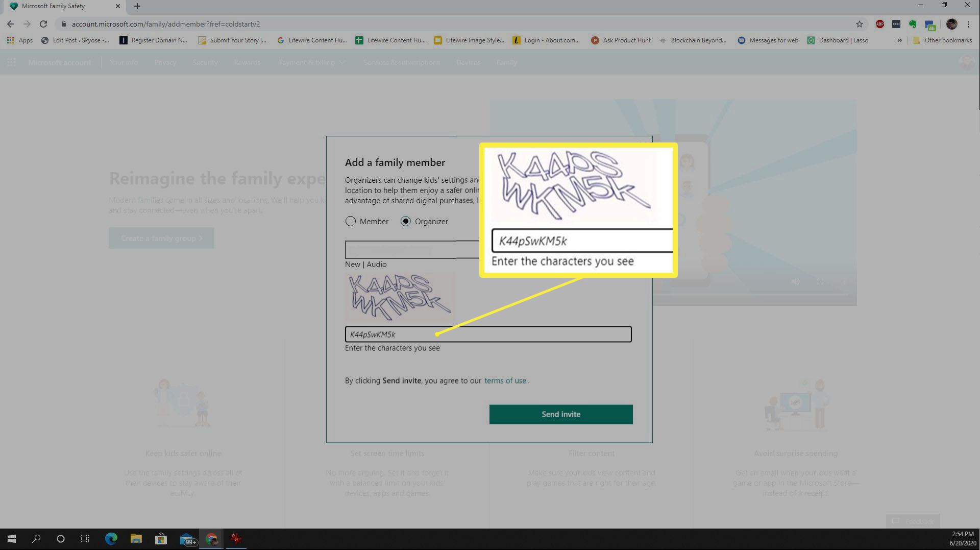Click the Microsoft account link
980x550 pixels.
point(59,62)
